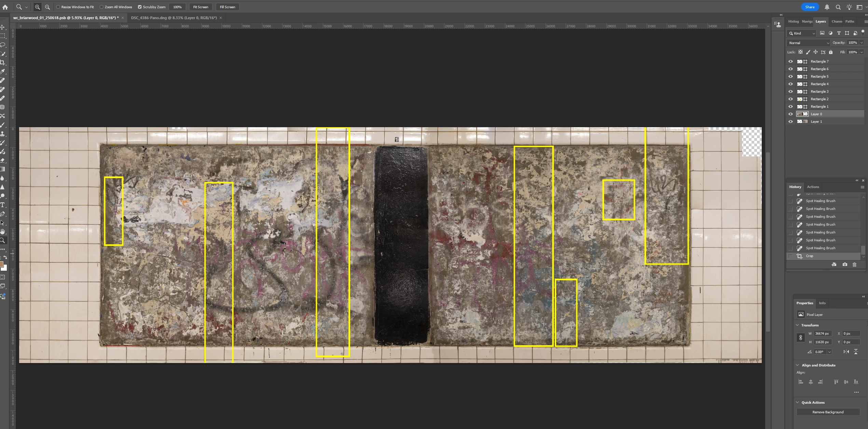Select the Hand tool
The height and width of the screenshot is (429, 868).
point(3,231)
